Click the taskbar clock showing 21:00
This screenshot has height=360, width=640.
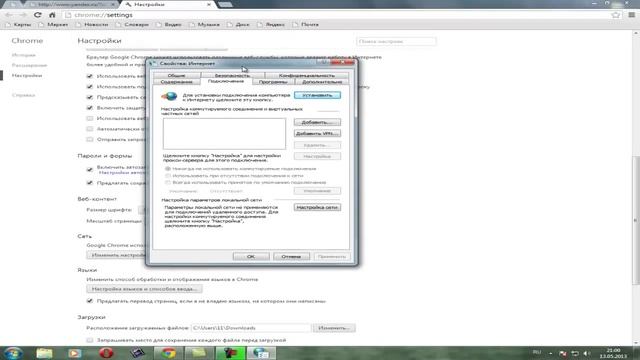613,353
